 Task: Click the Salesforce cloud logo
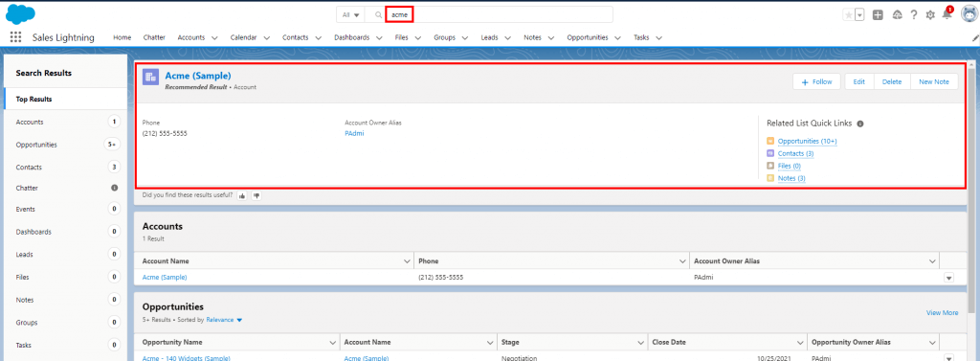20,13
